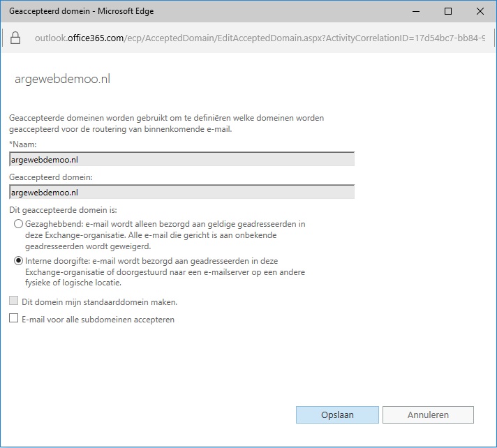
Task: Click the 'Geaccepteerd domein:' label
Action: pyautogui.click(x=51, y=177)
